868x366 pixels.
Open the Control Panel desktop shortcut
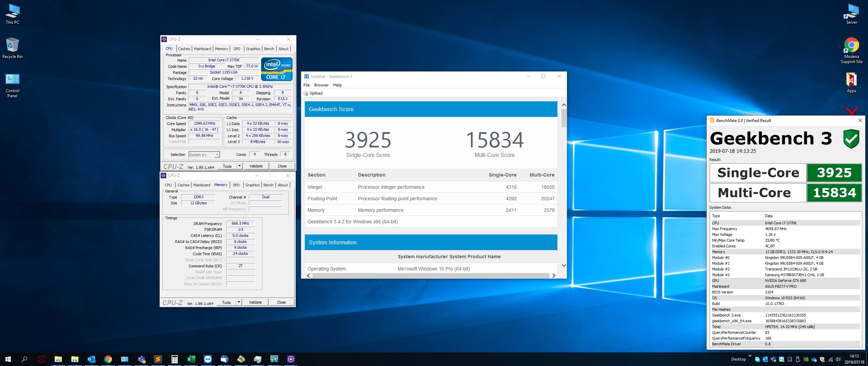click(12, 86)
